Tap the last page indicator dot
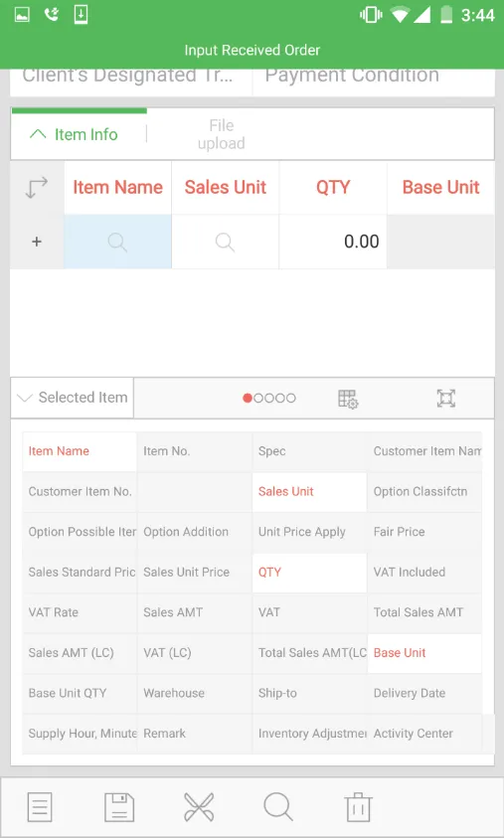 click(x=290, y=399)
